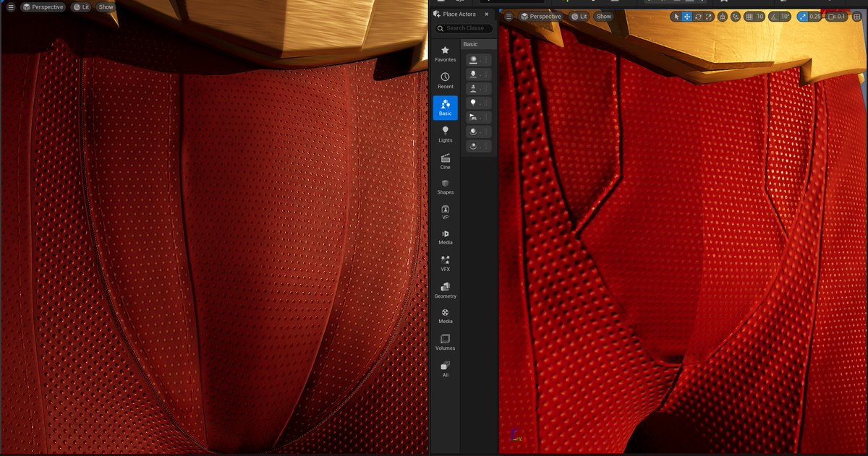The height and width of the screenshot is (456, 868).
Task: Open scale snap value 0.25
Action: pos(815,17)
